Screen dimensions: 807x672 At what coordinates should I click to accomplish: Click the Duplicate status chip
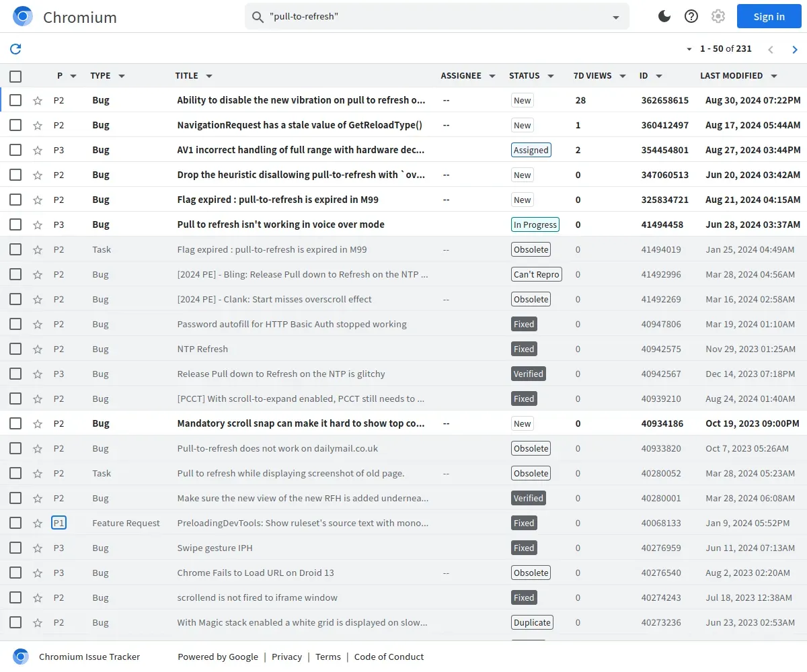click(x=532, y=622)
